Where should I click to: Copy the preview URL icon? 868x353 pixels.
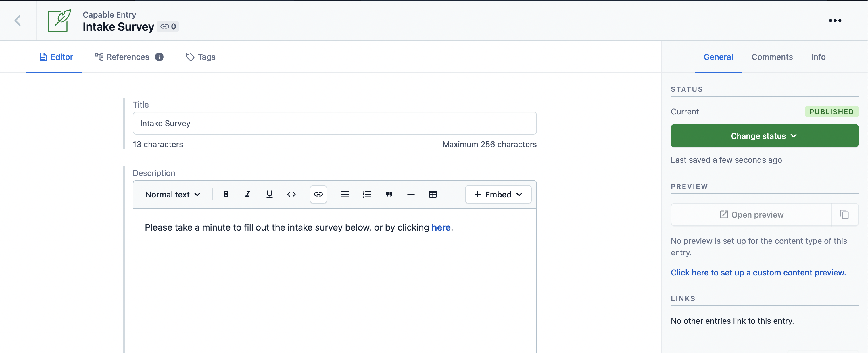click(844, 214)
